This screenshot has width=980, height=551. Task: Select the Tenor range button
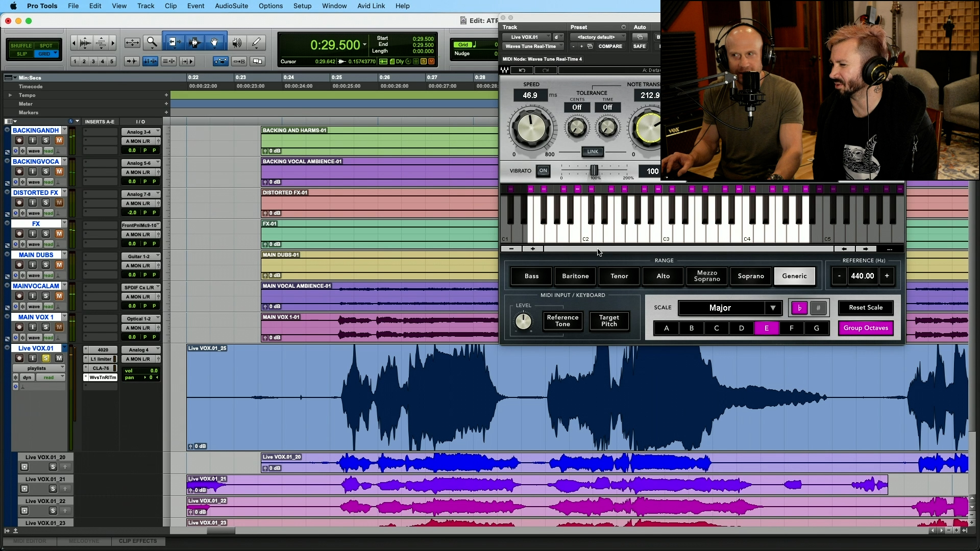pyautogui.click(x=619, y=276)
